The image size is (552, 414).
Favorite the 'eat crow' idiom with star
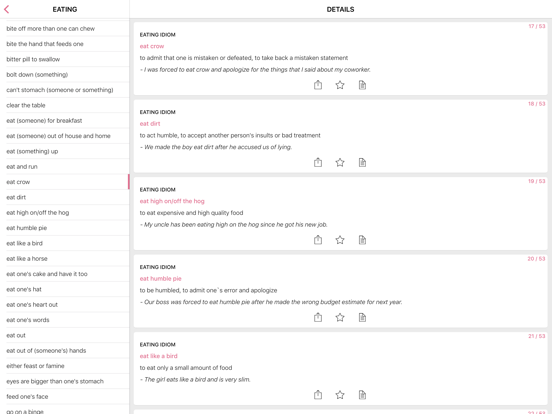click(340, 85)
